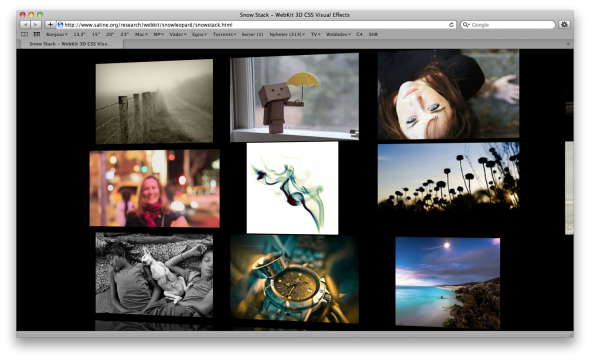
Task: Open the Serier (1) bookmark
Action: [x=252, y=34]
